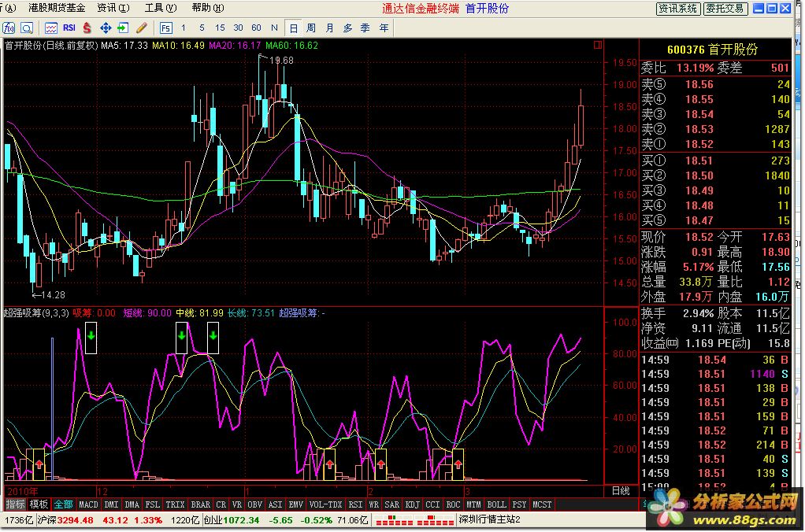Click the 日线 period label beside the chart

[621, 490]
